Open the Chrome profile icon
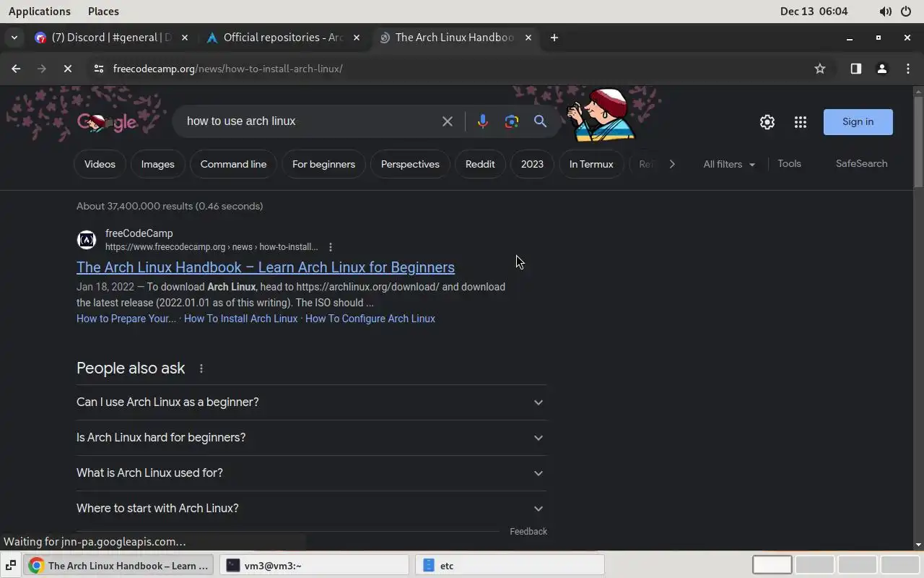This screenshot has width=924, height=578. [881, 69]
